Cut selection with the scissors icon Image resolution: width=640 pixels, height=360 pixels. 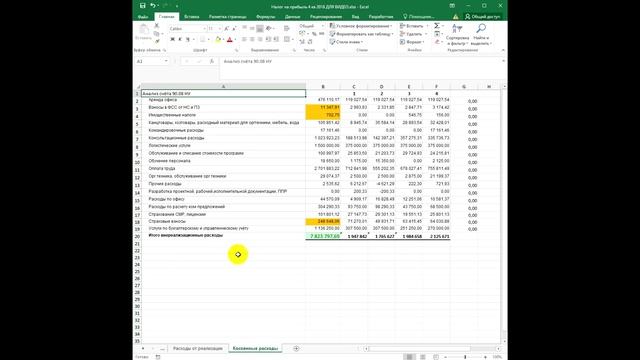tap(157, 25)
